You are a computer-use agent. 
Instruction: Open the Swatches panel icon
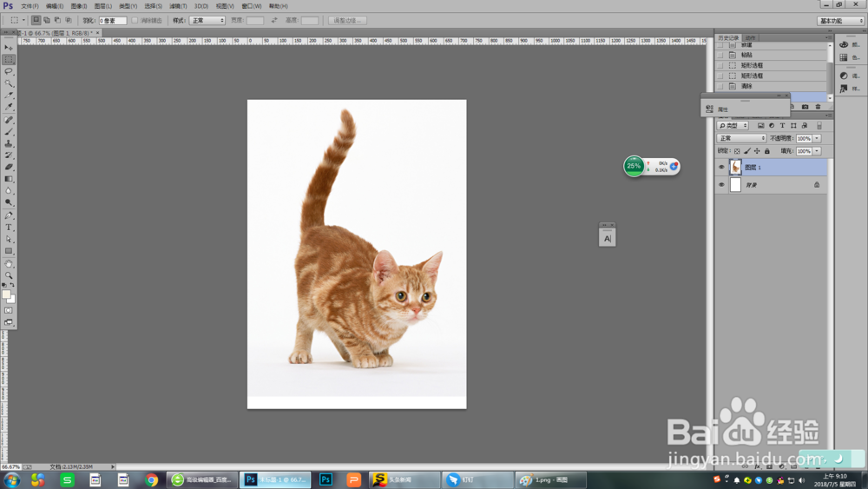pos(844,57)
